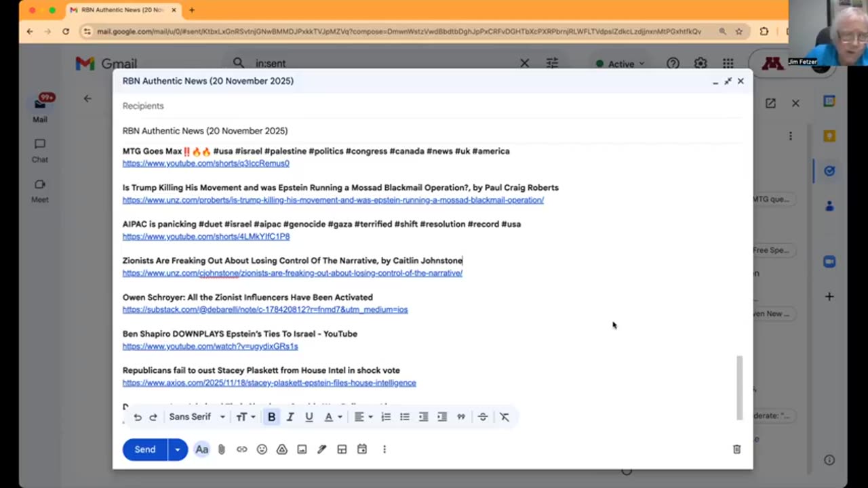
Task: Open Google Keep in side panel
Action: (x=829, y=136)
